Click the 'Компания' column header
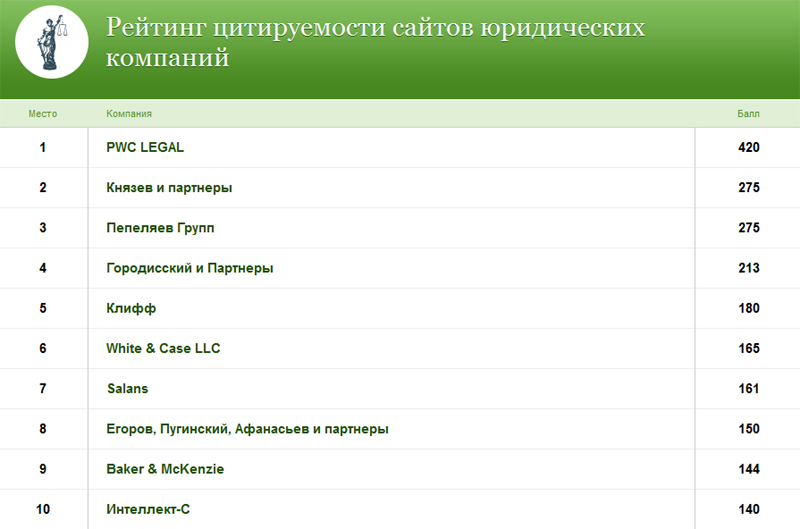Image resolution: width=800 pixels, height=529 pixels. pyautogui.click(x=129, y=114)
